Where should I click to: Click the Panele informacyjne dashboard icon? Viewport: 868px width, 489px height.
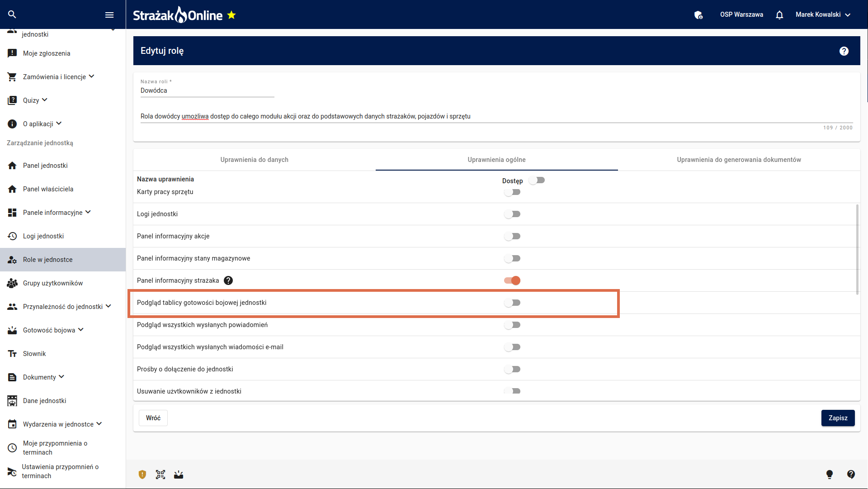pos(12,213)
